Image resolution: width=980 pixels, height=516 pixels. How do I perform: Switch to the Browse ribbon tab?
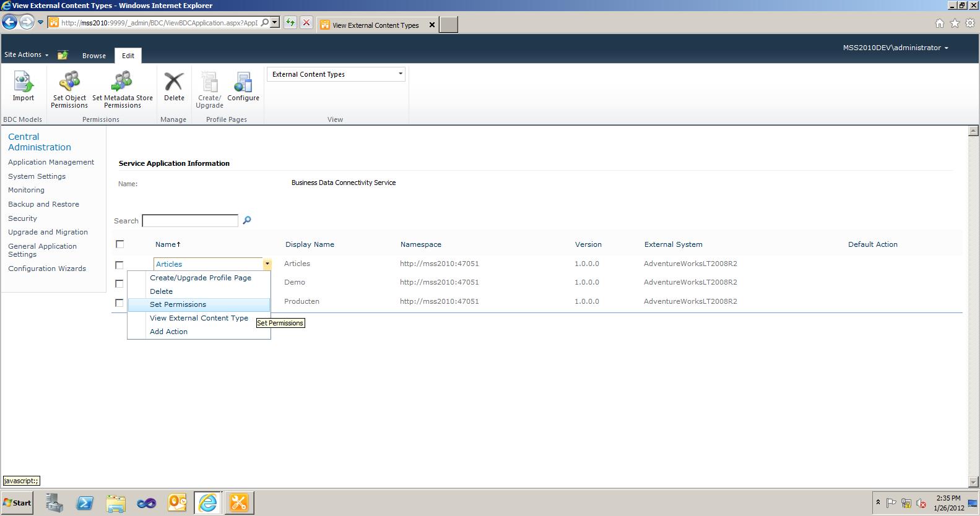tap(94, 56)
